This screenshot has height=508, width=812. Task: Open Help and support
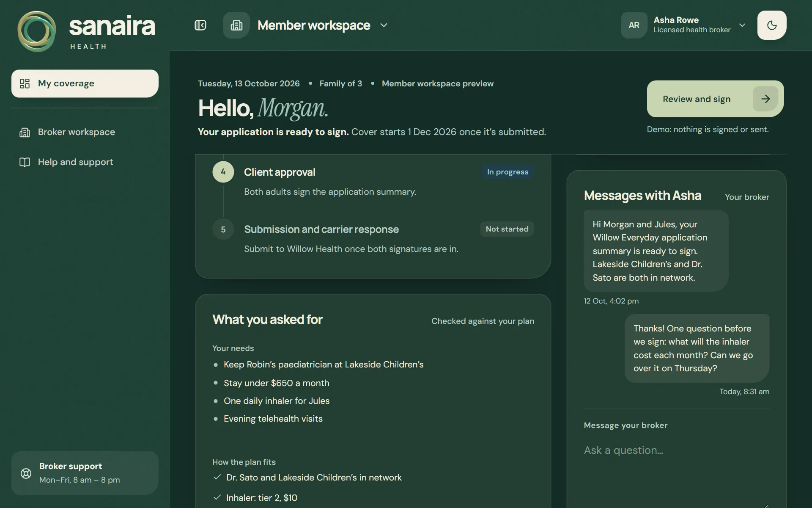(85, 162)
